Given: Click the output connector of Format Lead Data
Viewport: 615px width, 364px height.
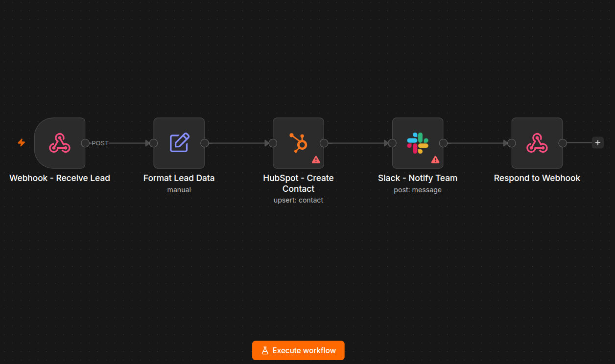Looking at the screenshot, I should [x=205, y=143].
